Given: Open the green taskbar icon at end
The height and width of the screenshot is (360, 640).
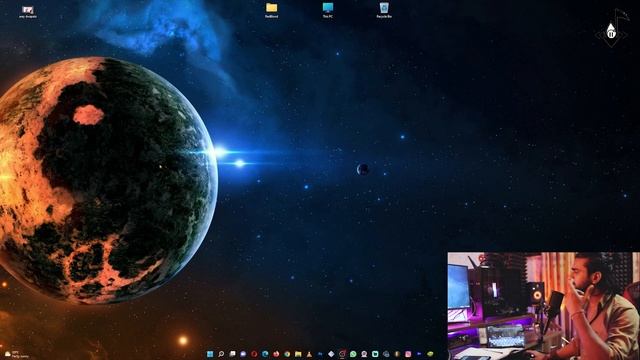Looking at the screenshot, I should coord(430,354).
